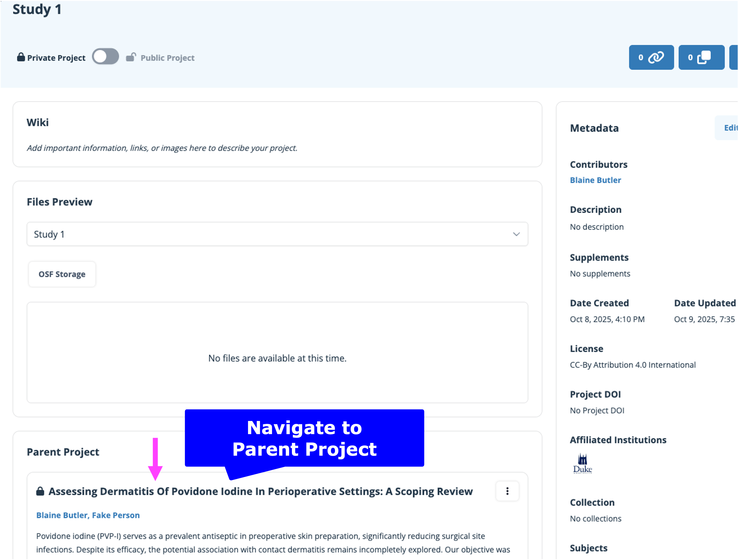This screenshot has height=560, width=738.
Task: Click the Edit button in Metadata panel
Action: [x=729, y=128]
